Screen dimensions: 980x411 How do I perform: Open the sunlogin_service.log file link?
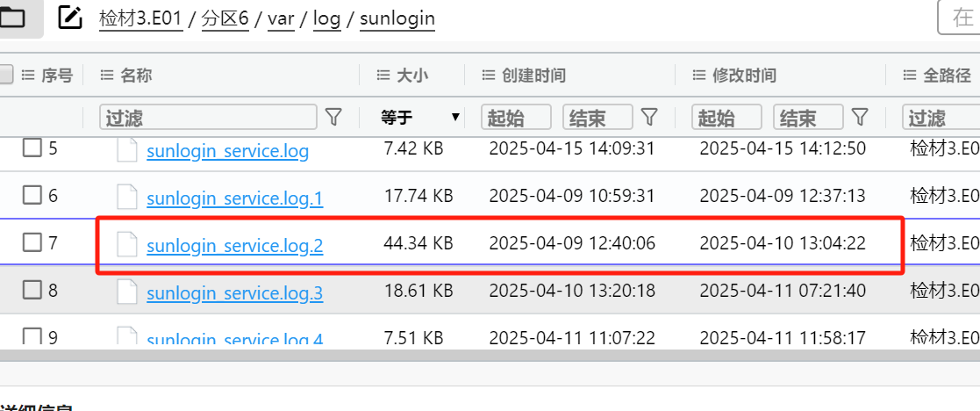227,151
